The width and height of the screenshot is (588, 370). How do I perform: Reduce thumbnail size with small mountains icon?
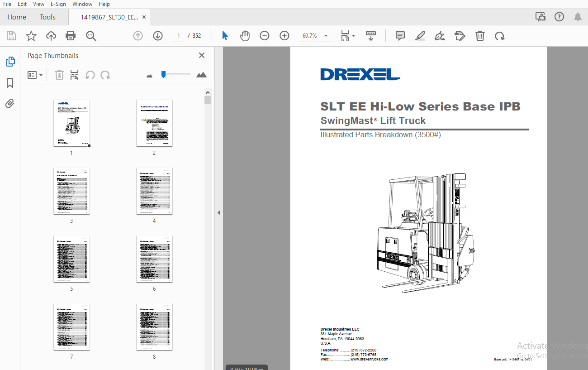tap(150, 76)
